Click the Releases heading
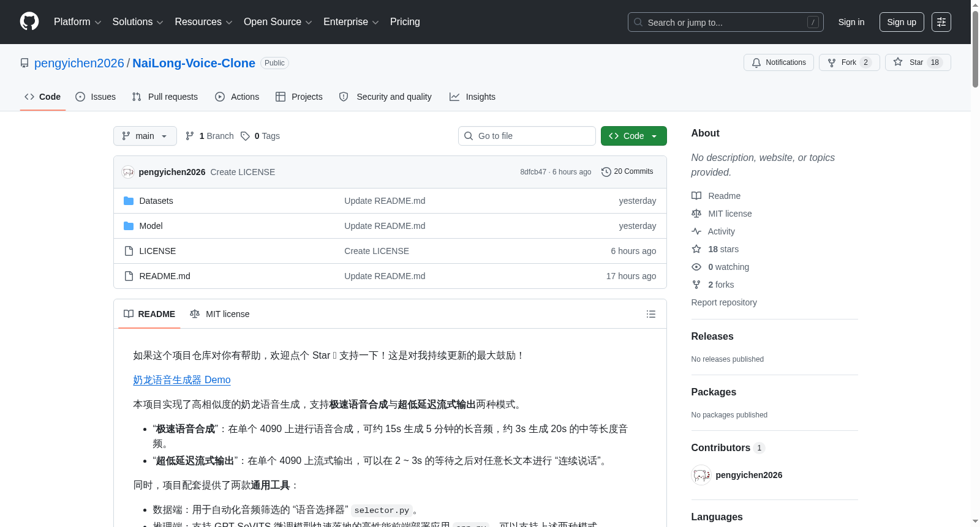 coord(712,336)
